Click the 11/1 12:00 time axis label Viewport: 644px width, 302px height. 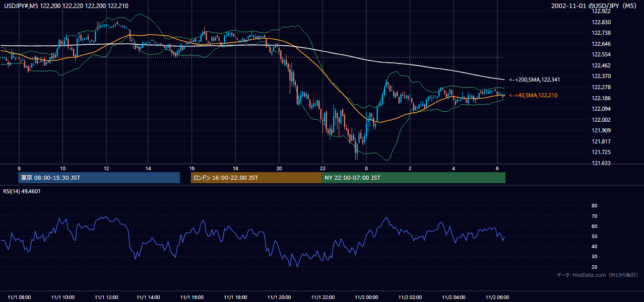[x=106, y=297]
